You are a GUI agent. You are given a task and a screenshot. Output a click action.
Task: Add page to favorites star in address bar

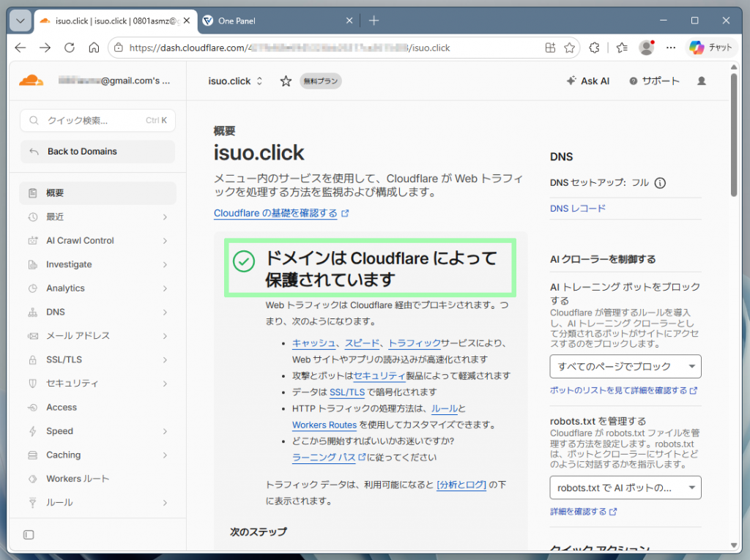click(569, 48)
